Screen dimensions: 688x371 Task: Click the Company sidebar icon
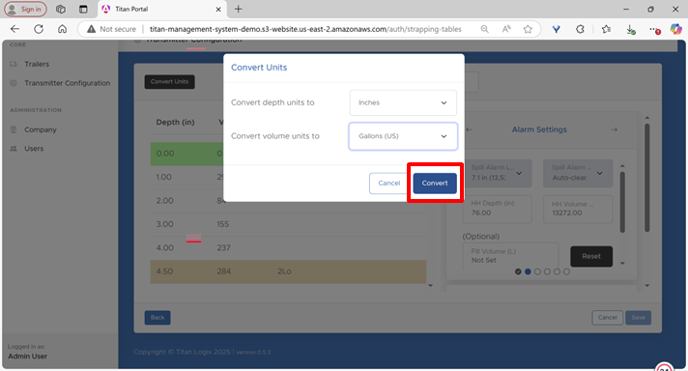point(14,129)
